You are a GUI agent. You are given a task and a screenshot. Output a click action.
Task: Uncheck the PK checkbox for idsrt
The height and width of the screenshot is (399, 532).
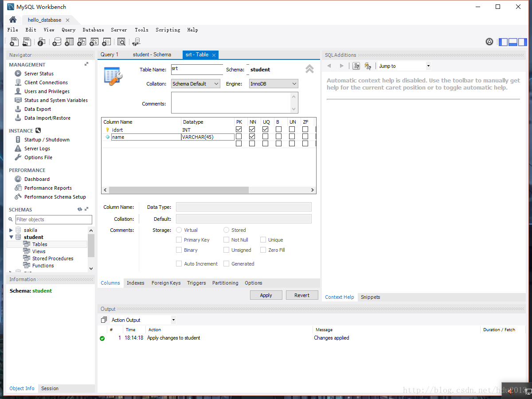pos(239,129)
